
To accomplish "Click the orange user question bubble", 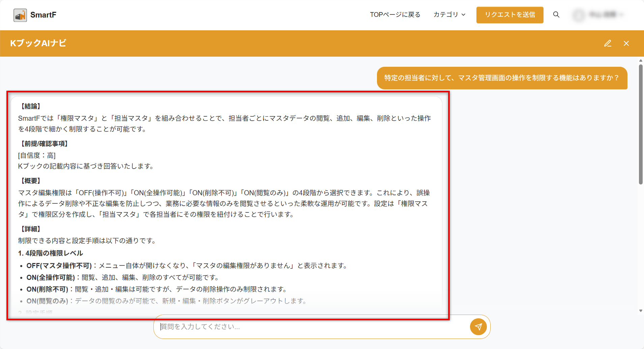I will 502,78.
